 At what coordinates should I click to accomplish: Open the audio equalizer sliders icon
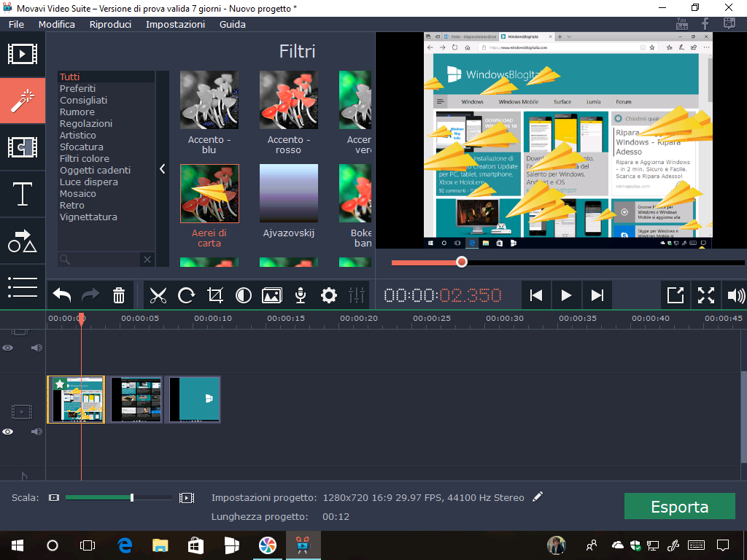coord(357,295)
